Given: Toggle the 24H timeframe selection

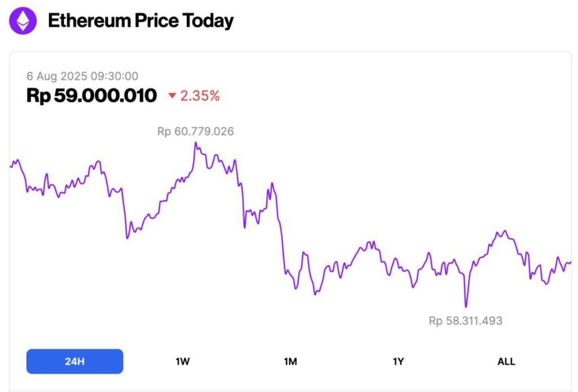Looking at the screenshot, I should 74,361.
